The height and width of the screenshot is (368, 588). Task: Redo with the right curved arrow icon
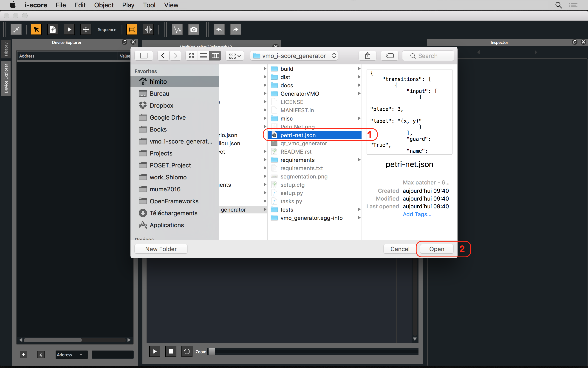[x=235, y=29]
